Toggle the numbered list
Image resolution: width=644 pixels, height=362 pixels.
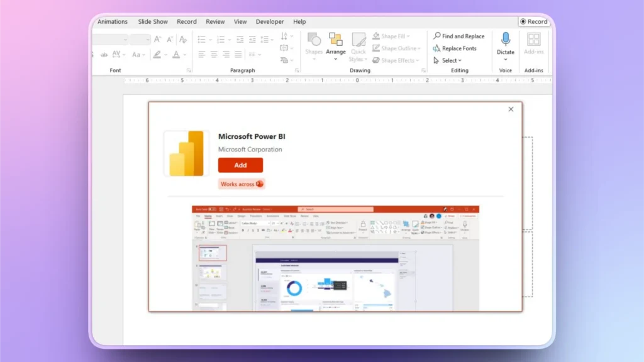tap(220, 39)
